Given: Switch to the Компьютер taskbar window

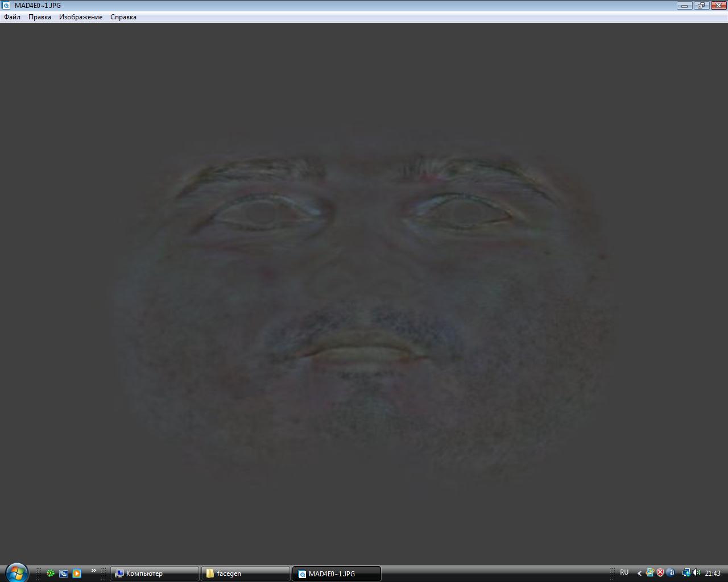Looking at the screenshot, I should pos(155,573).
